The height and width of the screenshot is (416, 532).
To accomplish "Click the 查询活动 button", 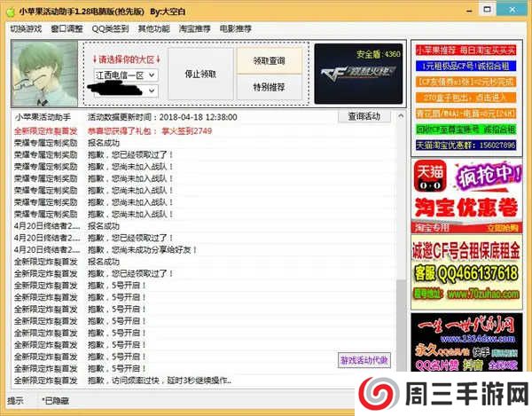I will point(364,117).
